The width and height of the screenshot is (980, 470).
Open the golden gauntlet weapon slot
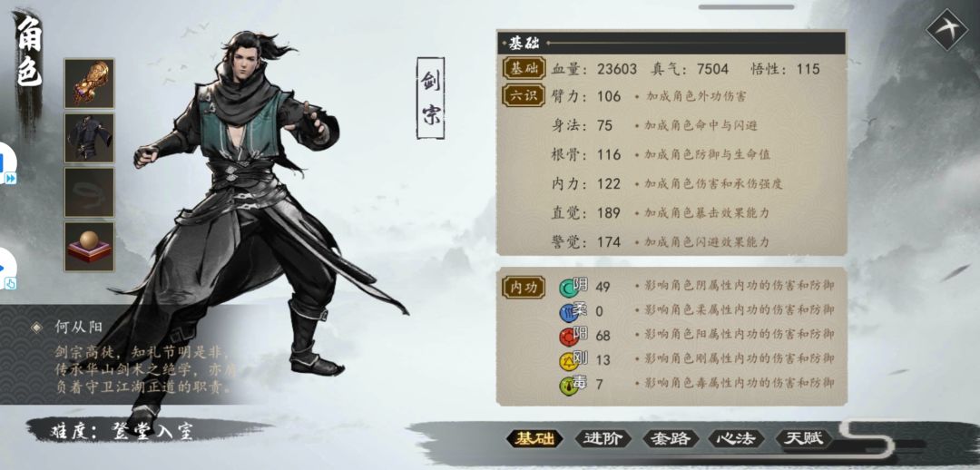(89, 83)
